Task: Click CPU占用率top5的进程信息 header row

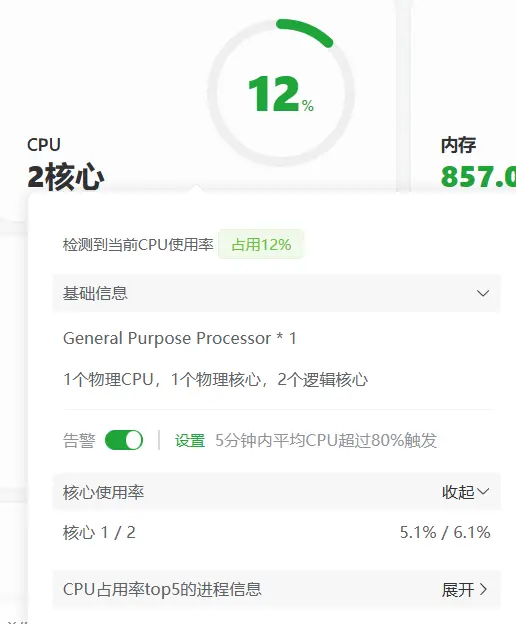Action: pos(276,589)
